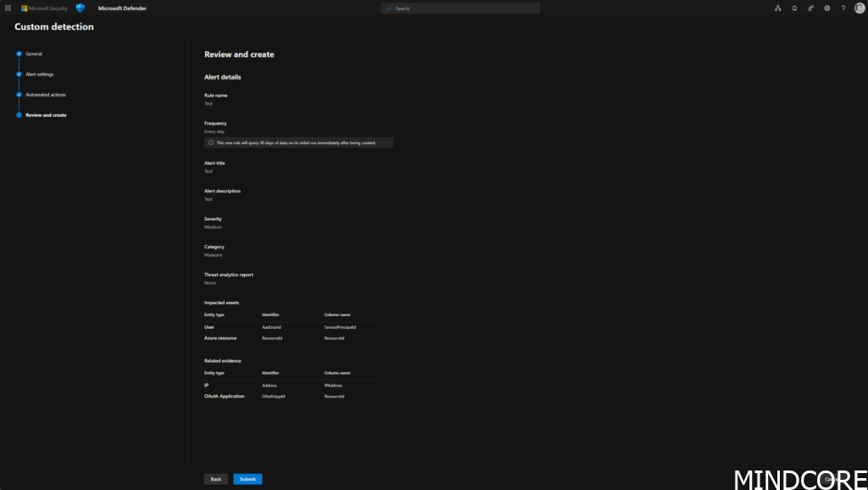Click the 'AadUserId' identifier cell
The width and height of the screenshot is (868, 490).
271,327
